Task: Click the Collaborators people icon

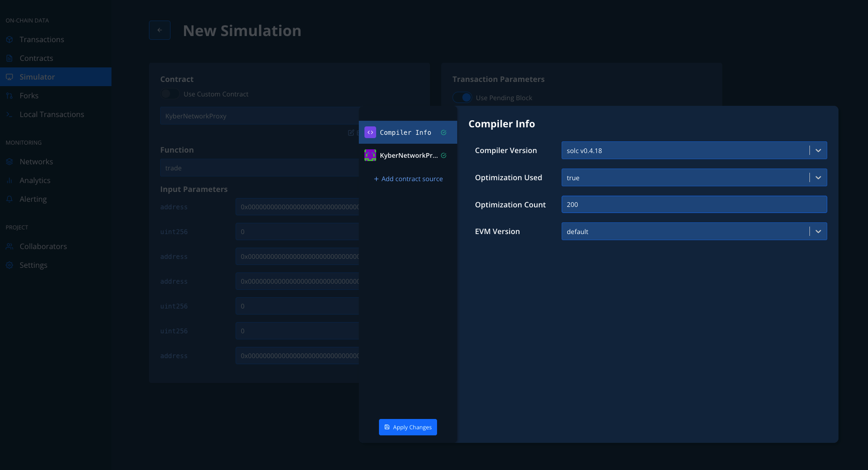Action: click(x=9, y=246)
